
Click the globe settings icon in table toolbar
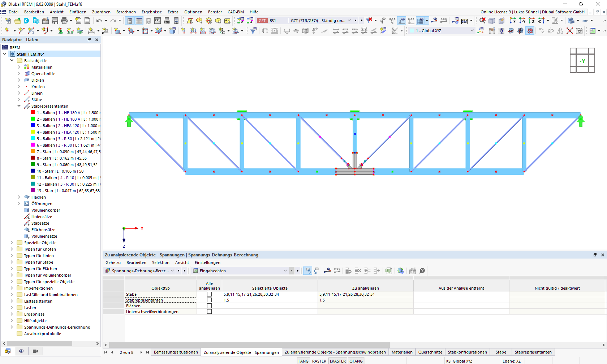(x=401, y=271)
